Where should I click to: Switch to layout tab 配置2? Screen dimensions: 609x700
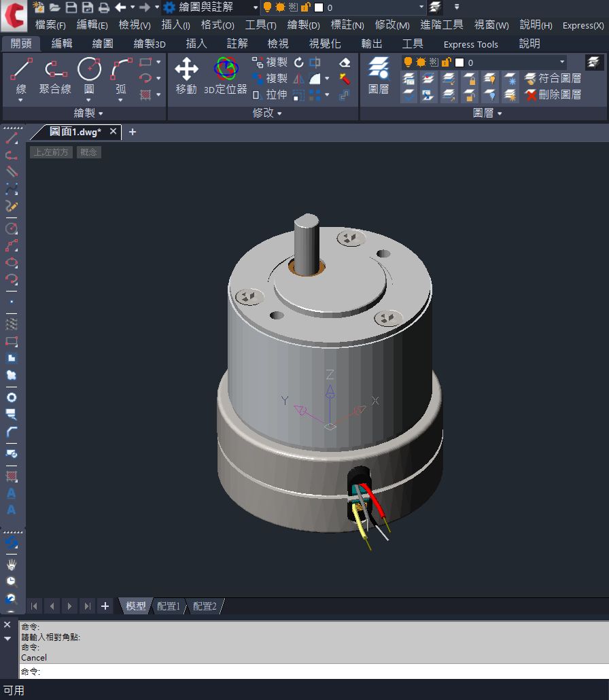pyautogui.click(x=205, y=606)
